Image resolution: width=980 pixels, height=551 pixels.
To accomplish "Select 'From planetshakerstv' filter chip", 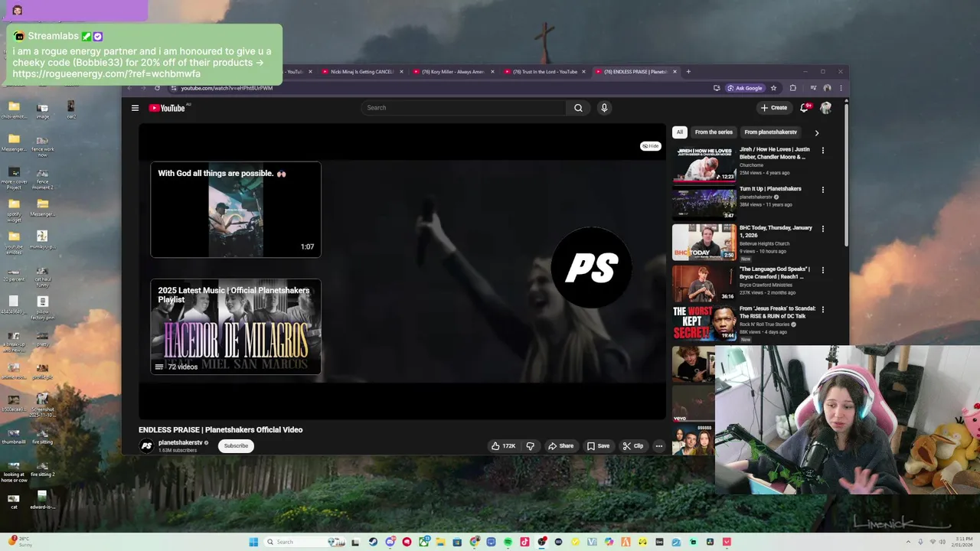I will point(770,132).
